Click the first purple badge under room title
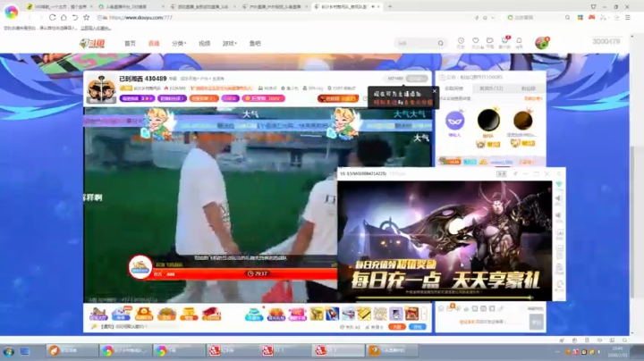This screenshot has height=361, width=644. click(x=137, y=98)
